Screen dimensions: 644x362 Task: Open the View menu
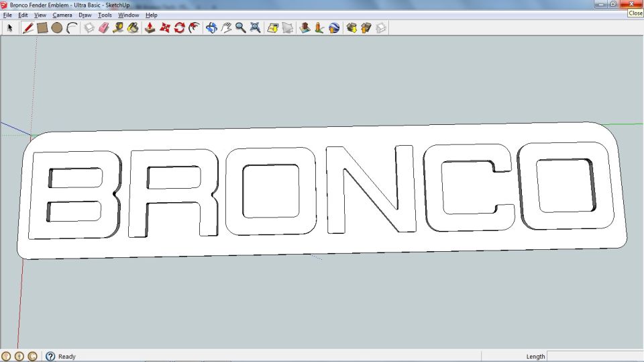[x=40, y=15]
